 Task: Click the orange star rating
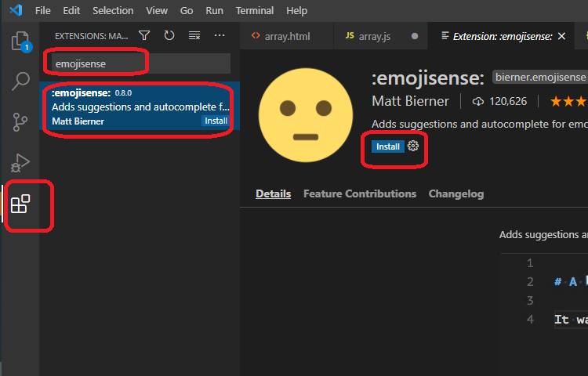click(x=568, y=101)
